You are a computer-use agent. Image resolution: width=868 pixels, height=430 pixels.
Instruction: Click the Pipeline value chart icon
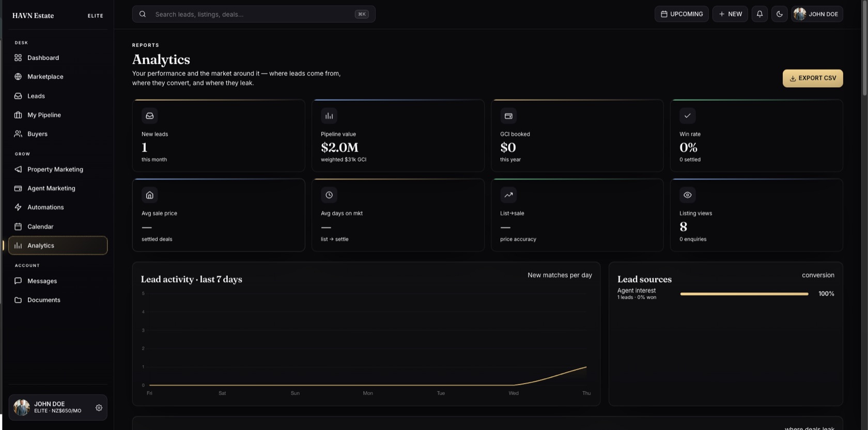(329, 116)
